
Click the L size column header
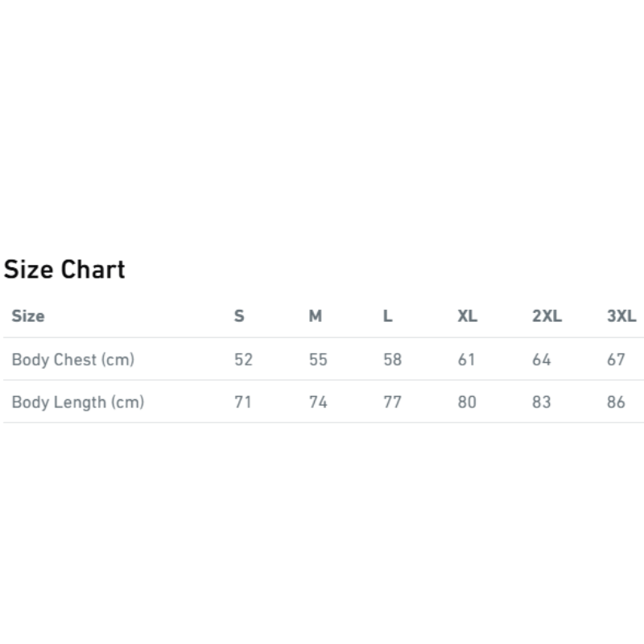[388, 316]
